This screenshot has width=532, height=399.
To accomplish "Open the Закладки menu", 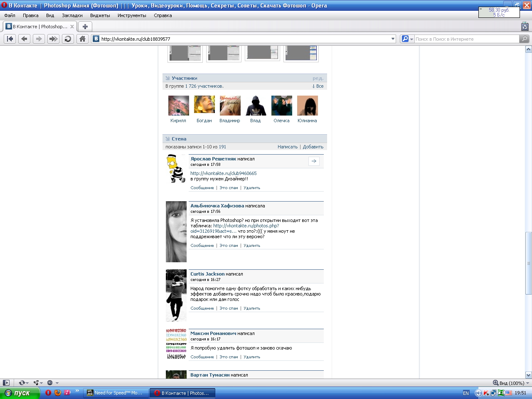I will 72,15.
